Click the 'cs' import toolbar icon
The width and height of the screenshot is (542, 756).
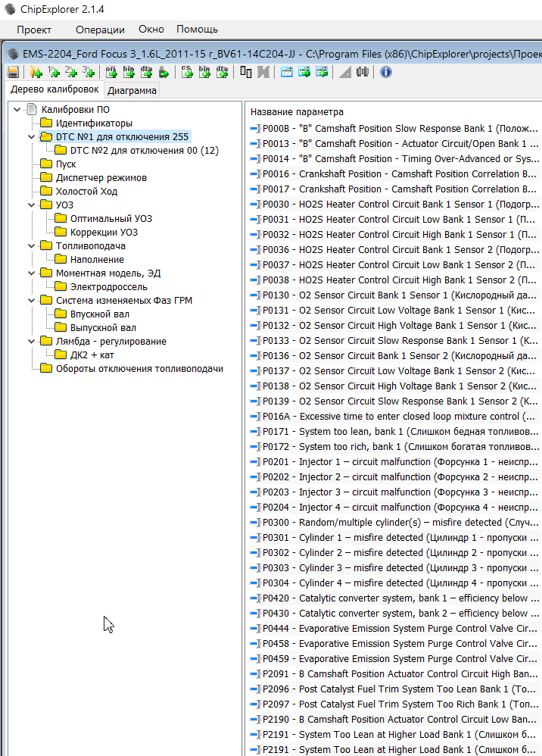tap(187, 72)
